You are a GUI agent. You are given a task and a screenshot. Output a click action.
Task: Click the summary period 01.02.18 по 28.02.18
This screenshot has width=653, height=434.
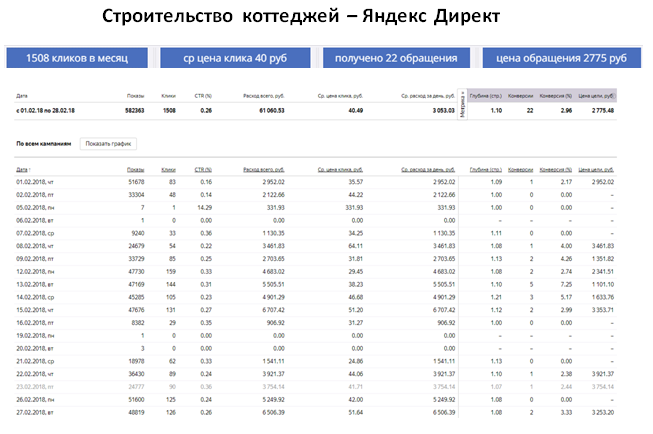coord(45,110)
